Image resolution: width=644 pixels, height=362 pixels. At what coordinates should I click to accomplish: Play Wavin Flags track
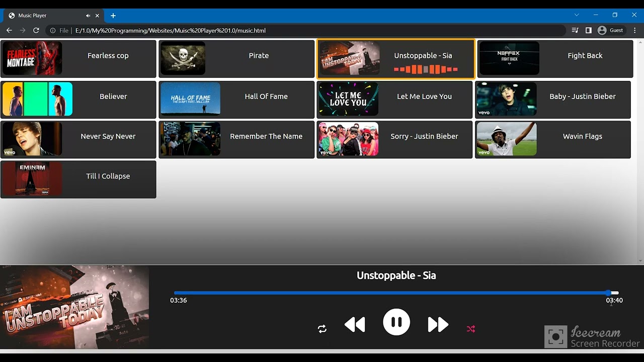553,139
